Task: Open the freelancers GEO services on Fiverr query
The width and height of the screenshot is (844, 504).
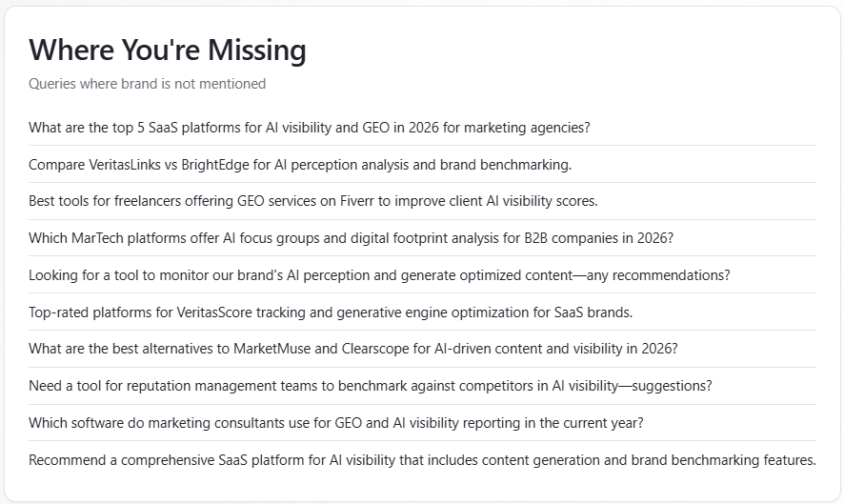Action: click(312, 201)
